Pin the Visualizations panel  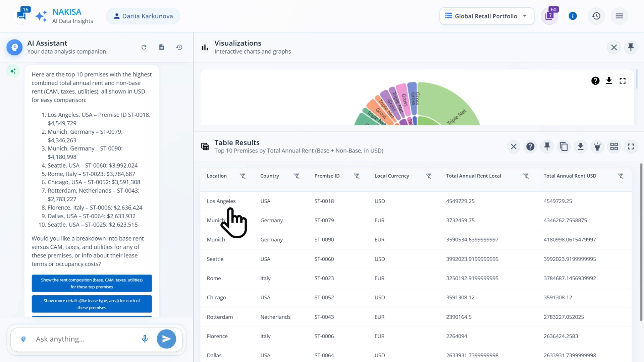(x=631, y=47)
